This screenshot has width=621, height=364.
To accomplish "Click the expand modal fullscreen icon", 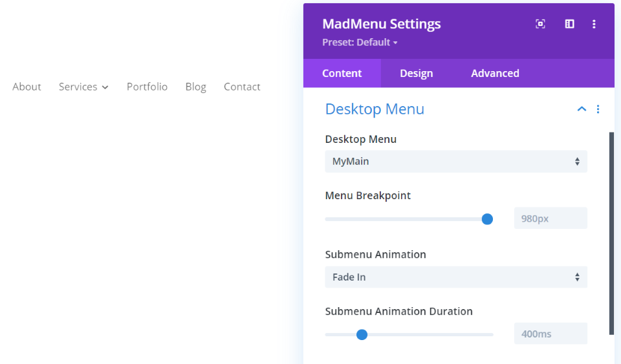I will (540, 24).
